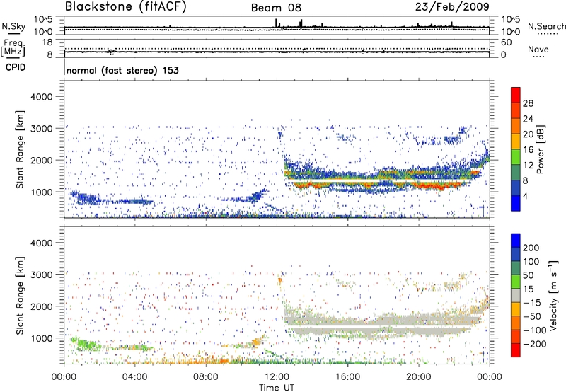
Task: Click the "2000" tick on the velocity panel
Action: (x=41, y=306)
